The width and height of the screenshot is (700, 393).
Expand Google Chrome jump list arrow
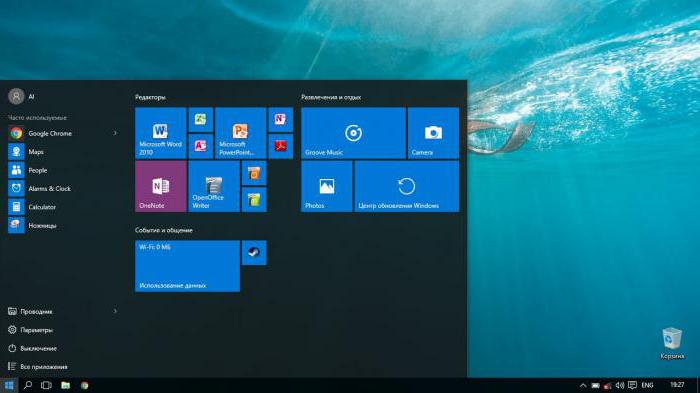(115, 133)
